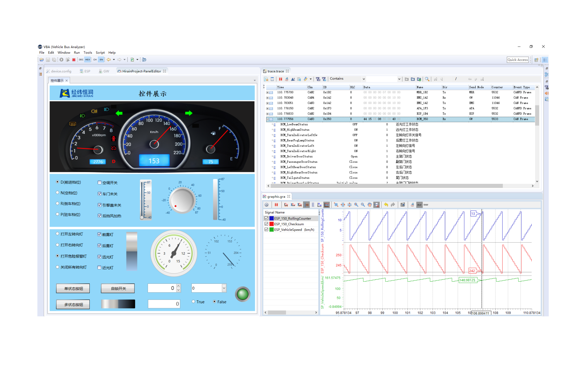
Task: Open the Contains filter dropdown
Action: pyautogui.click(x=364, y=79)
